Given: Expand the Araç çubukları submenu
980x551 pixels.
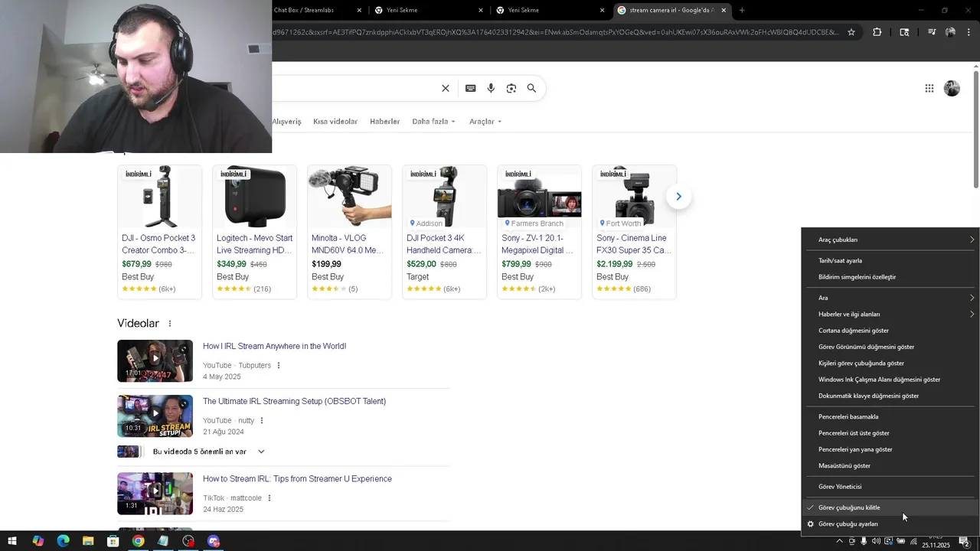Looking at the screenshot, I should coord(890,240).
